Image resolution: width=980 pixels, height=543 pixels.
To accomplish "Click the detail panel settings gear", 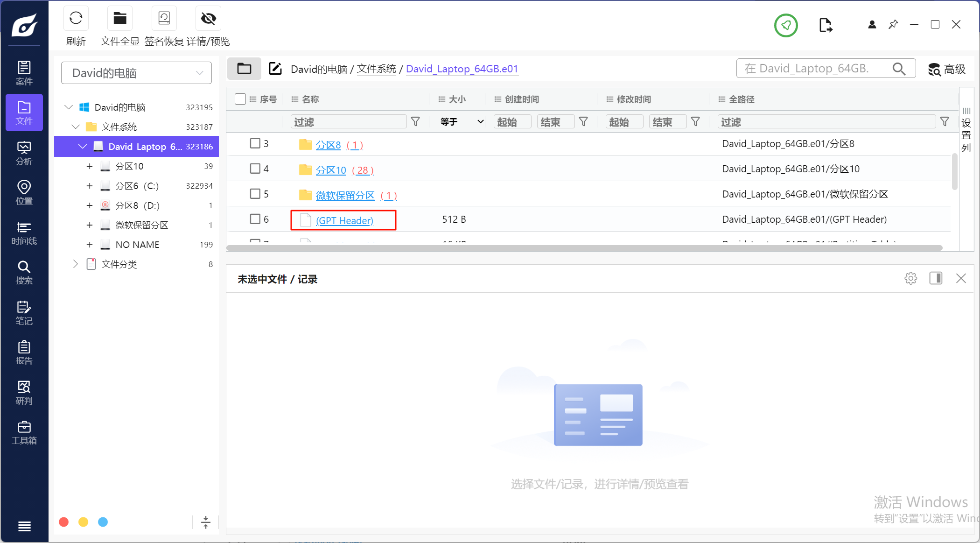I will tap(910, 279).
